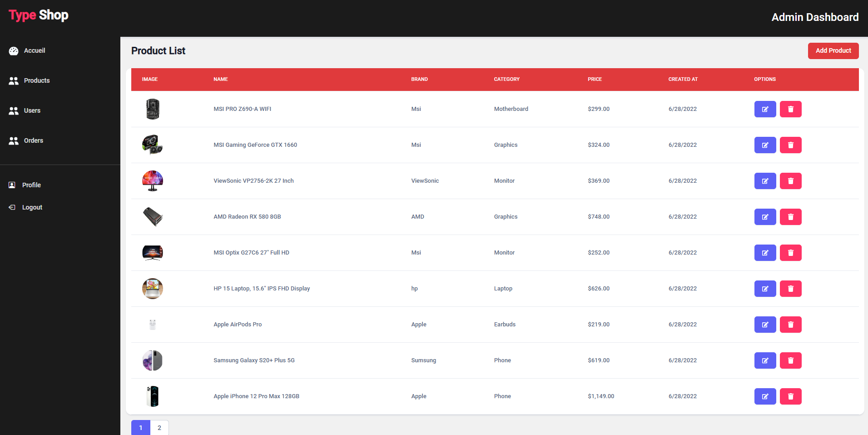Edit the ViewSonic VP2756-2K product

[x=765, y=181]
